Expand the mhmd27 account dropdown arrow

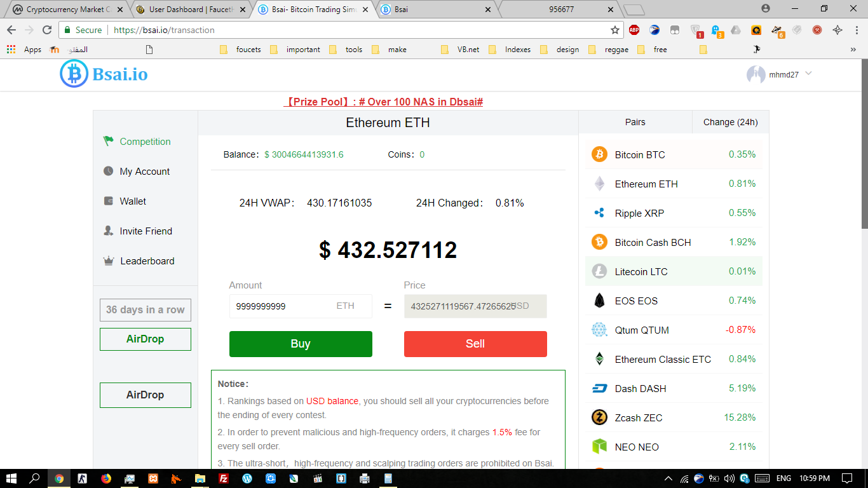click(808, 73)
